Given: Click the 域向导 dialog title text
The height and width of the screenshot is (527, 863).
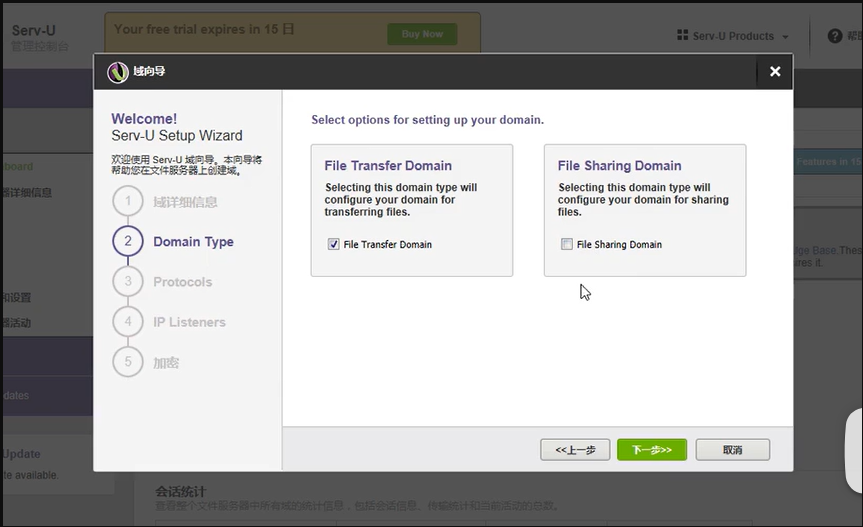Looking at the screenshot, I should coord(149,71).
